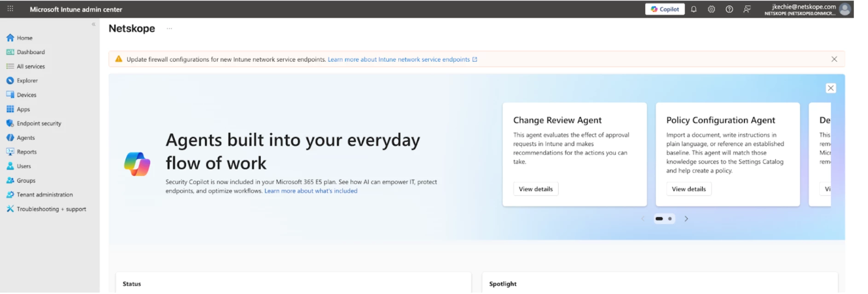
Task: Open the account avatar menu
Action: 845,9
